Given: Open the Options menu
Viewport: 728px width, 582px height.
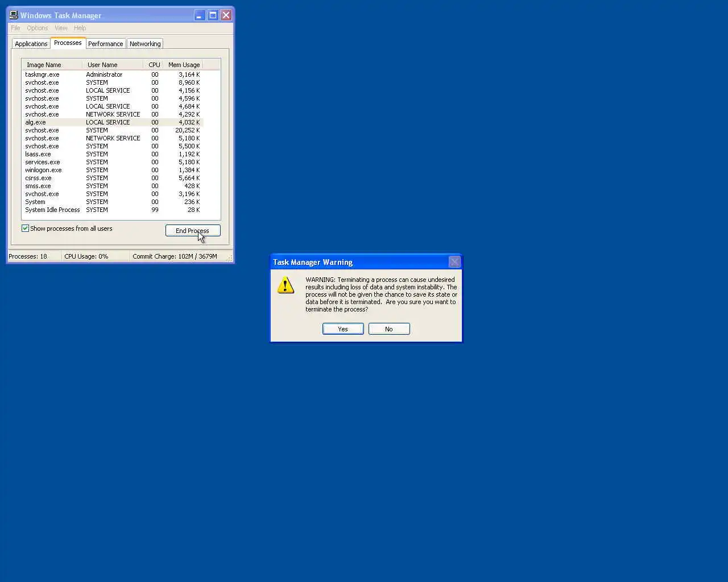Looking at the screenshot, I should point(37,28).
